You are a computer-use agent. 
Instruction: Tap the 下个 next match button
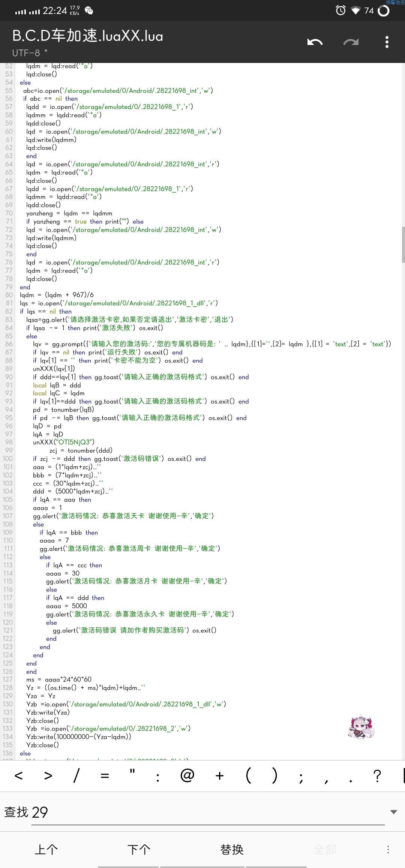point(139,850)
